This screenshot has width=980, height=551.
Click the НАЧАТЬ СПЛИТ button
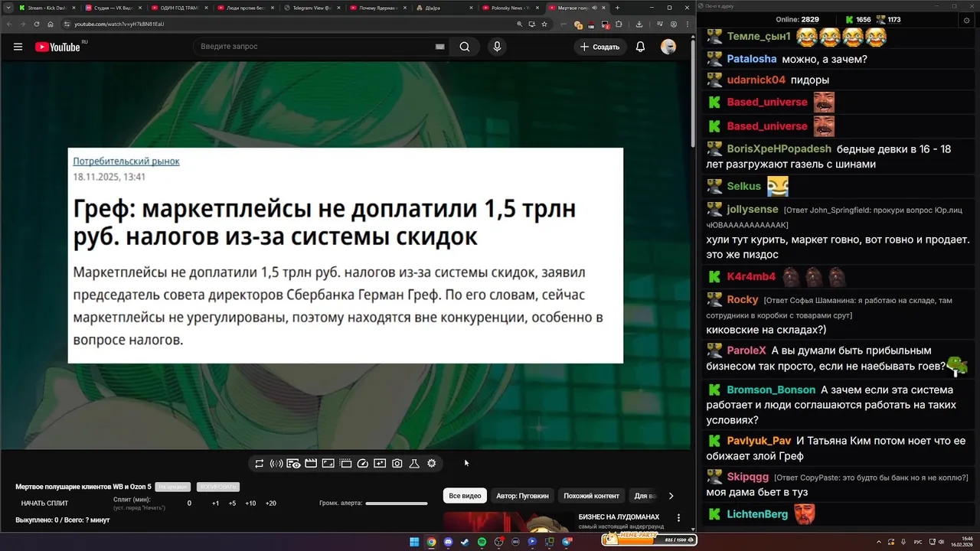(44, 504)
